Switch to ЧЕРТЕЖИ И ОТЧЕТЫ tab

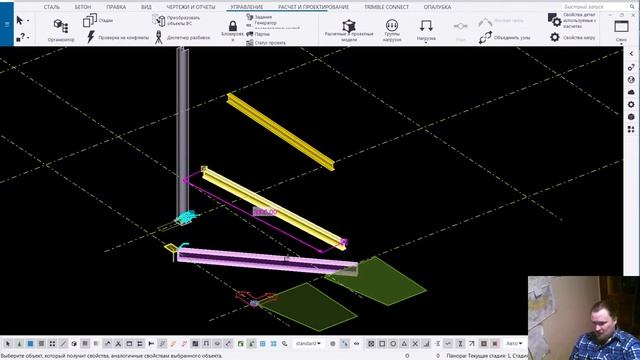[191, 7]
